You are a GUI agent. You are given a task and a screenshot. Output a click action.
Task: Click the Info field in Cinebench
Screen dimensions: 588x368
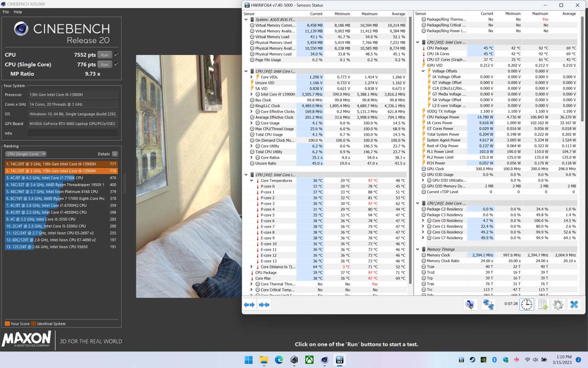click(x=73, y=133)
